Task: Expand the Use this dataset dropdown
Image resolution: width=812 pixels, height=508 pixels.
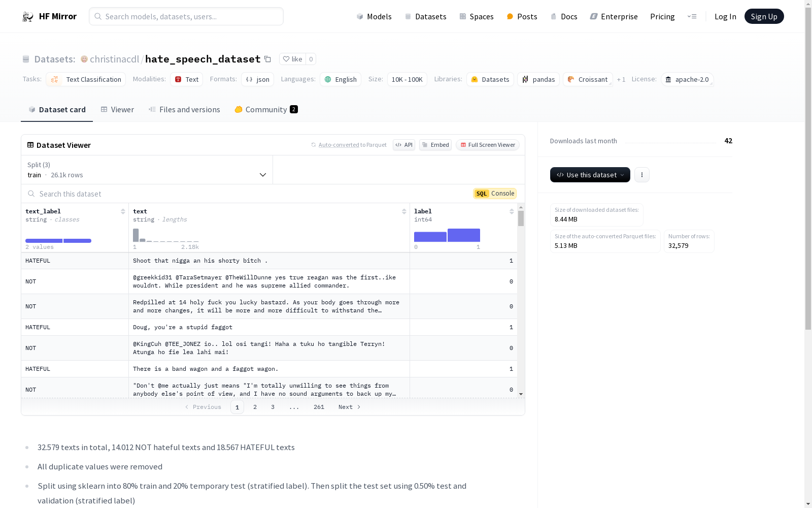Action: (590, 175)
